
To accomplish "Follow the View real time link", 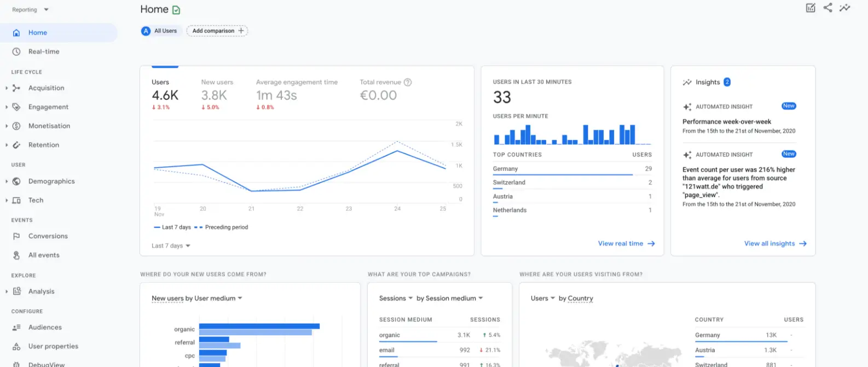I will pos(626,244).
